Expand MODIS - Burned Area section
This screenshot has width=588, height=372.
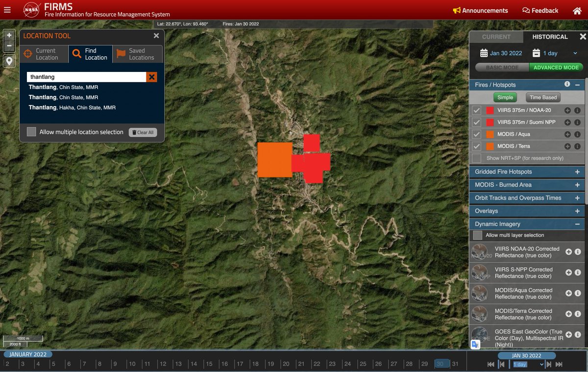[577, 185]
